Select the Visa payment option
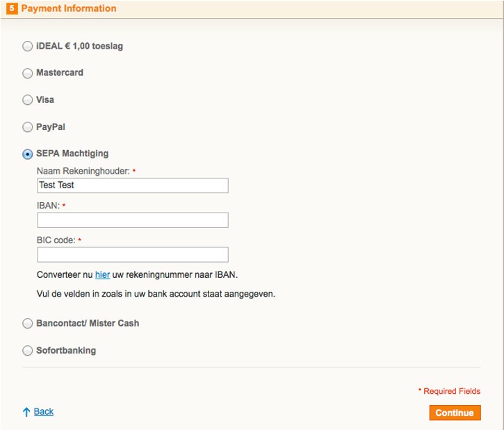Screen dimensions: 504x430 [28, 100]
